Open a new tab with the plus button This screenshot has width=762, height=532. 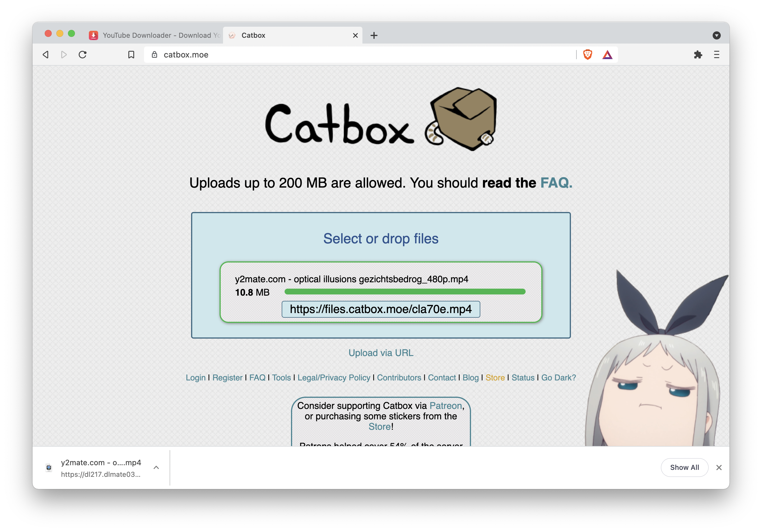click(374, 35)
